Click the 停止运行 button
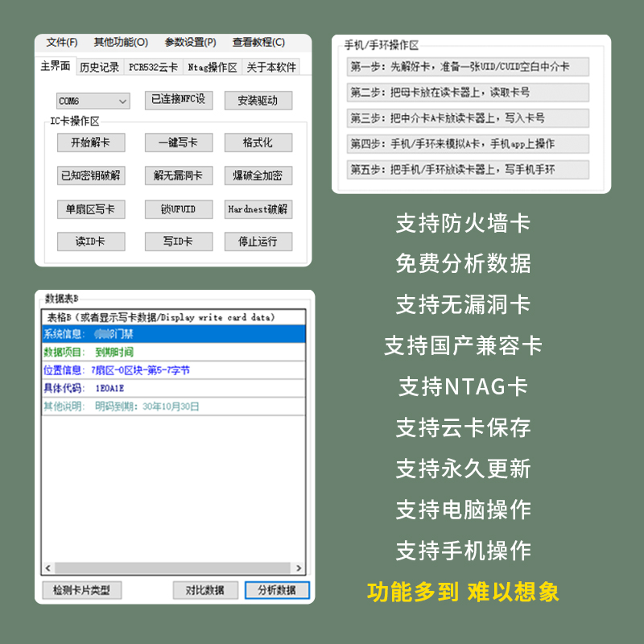The image size is (644, 644). click(258, 242)
